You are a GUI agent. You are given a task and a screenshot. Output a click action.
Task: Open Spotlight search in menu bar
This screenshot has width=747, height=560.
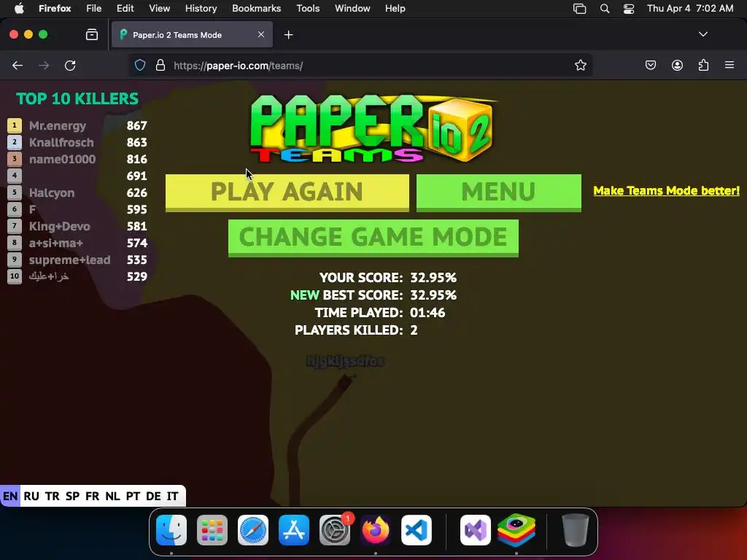605,9
